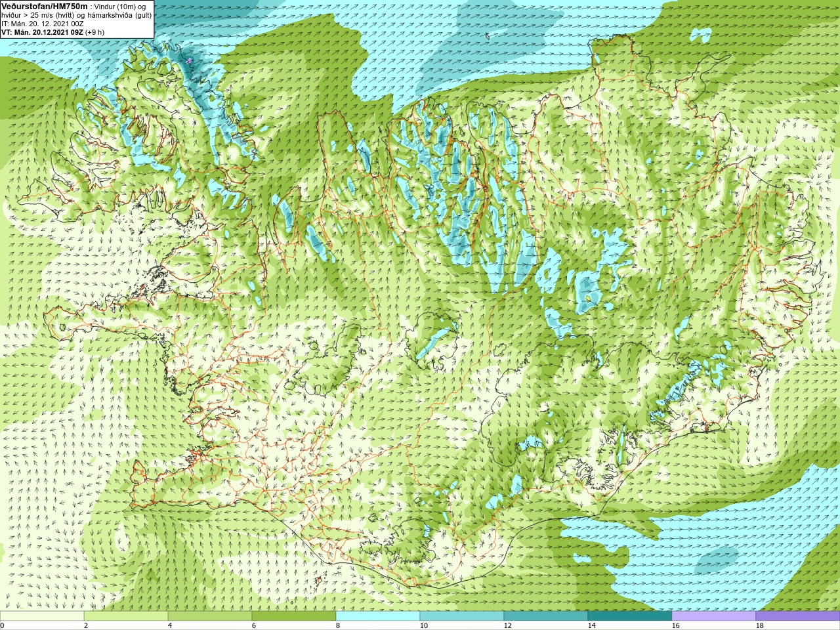The height and width of the screenshot is (630, 840).
Task: Click the scale label '16'
Action: [x=676, y=625]
